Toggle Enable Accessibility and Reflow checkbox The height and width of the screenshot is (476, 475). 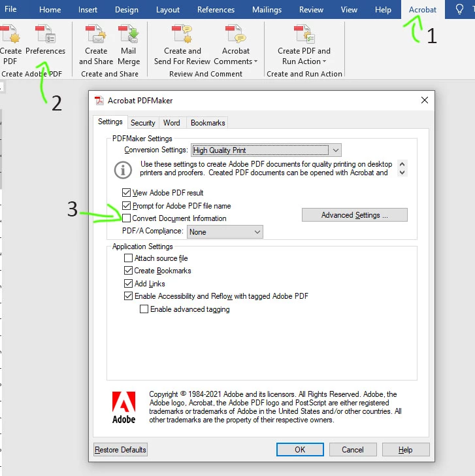tap(128, 296)
